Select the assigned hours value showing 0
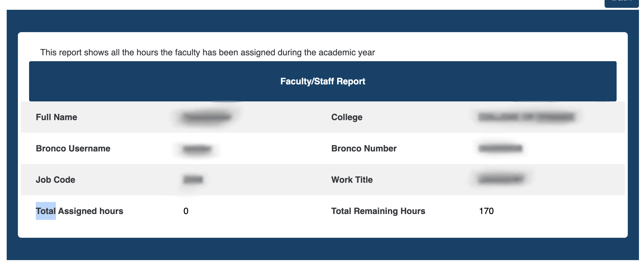The width and height of the screenshot is (644, 271). (x=185, y=211)
